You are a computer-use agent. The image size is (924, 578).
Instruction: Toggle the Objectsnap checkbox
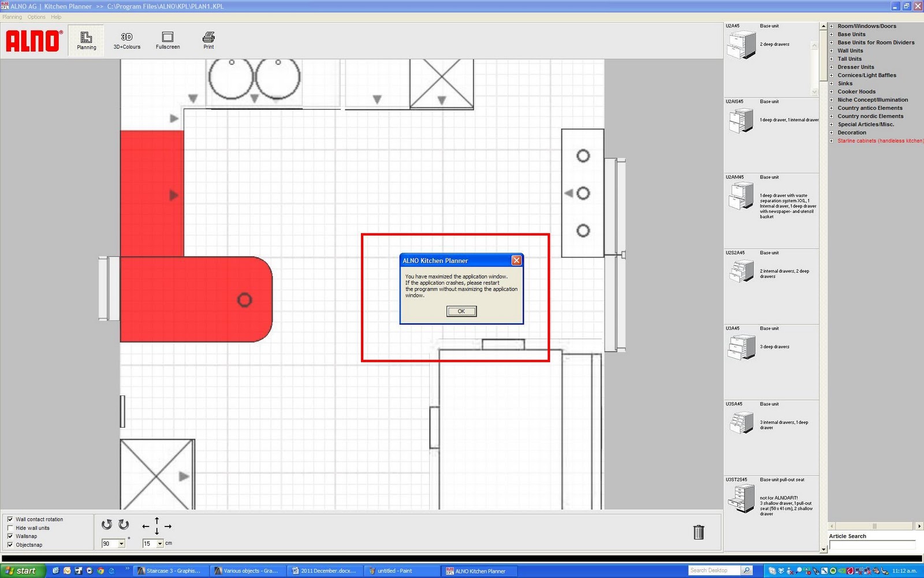(10, 544)
